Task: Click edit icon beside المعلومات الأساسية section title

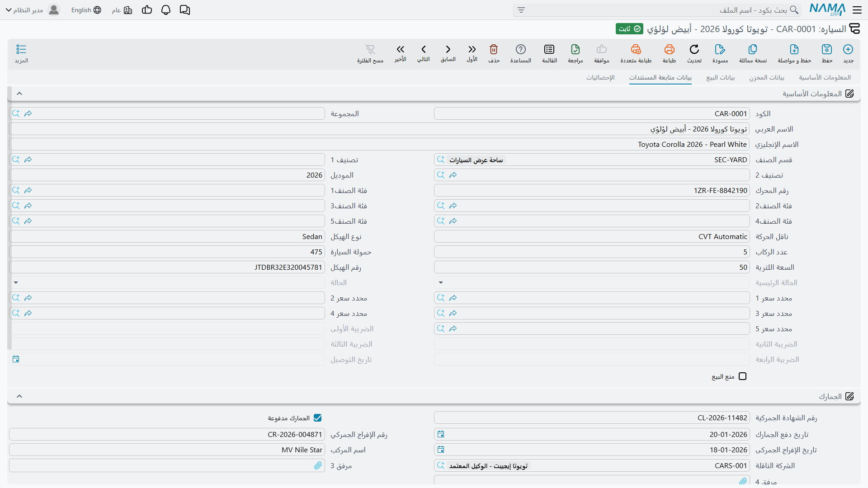Action: 849,94
